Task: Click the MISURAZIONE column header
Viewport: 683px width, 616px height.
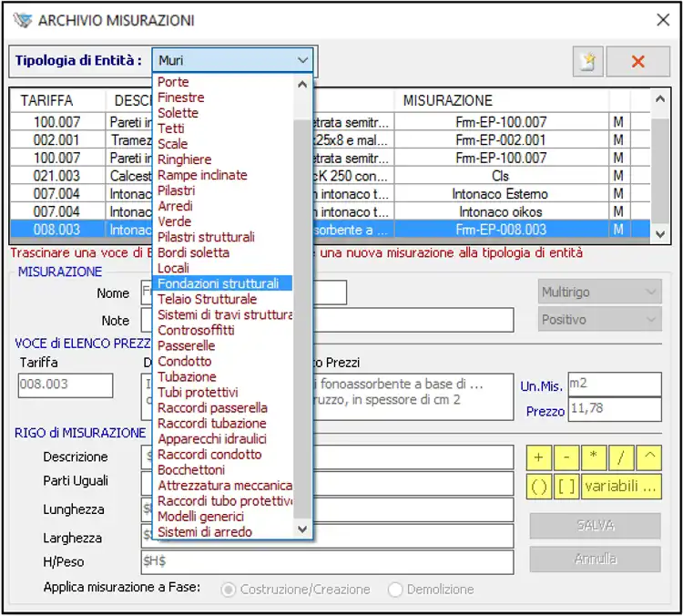Action: tap(502, 100)
